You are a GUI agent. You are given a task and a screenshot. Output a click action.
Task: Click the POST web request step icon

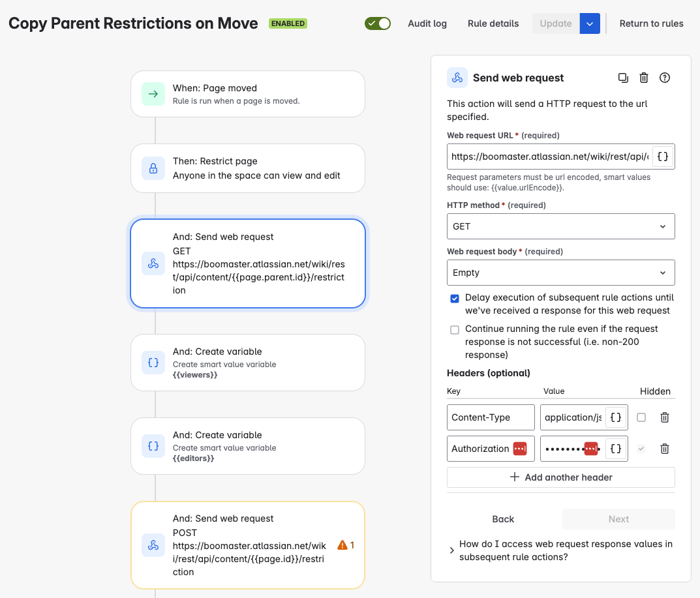click(x=153, y=545)
